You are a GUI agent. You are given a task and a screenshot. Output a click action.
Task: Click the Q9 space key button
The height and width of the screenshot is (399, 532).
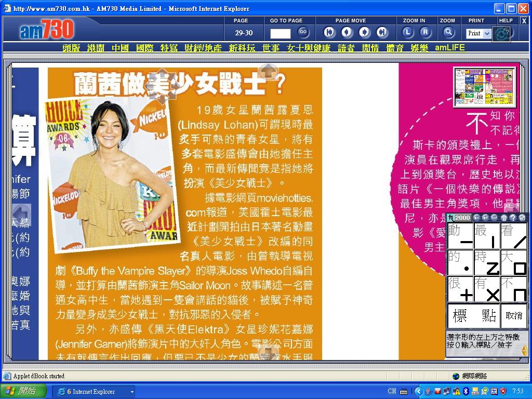pyautogui.click(x=495, y=218)
